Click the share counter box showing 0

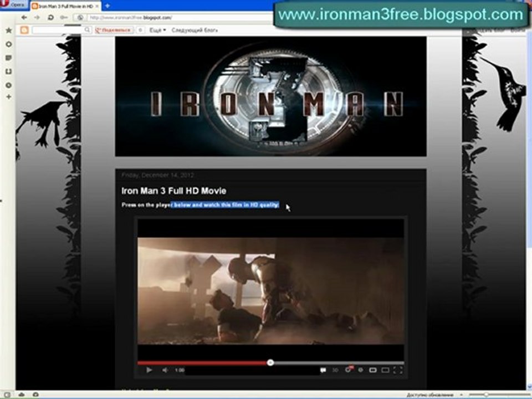pyautogui.click(x=140, y=30)
